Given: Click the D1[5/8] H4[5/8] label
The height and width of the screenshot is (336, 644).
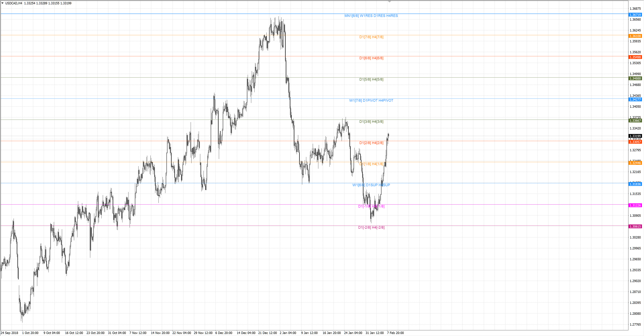Looking at the screenshot, I should (371, 79).
